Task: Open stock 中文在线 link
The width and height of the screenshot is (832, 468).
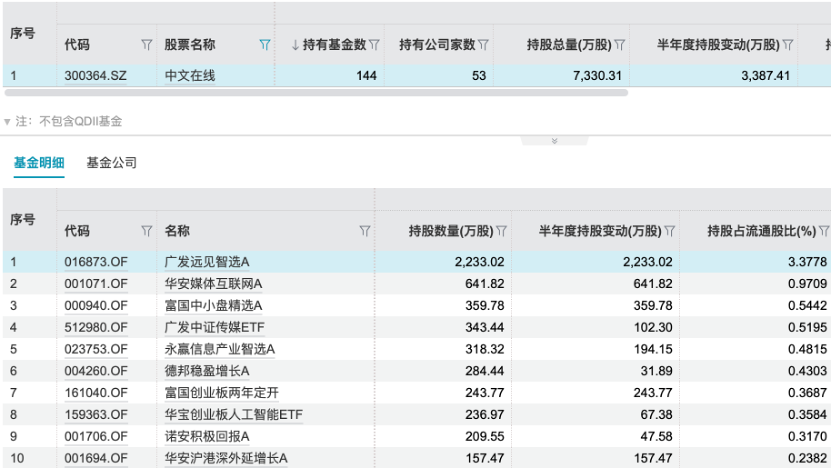Action: (x=190, y=76)
